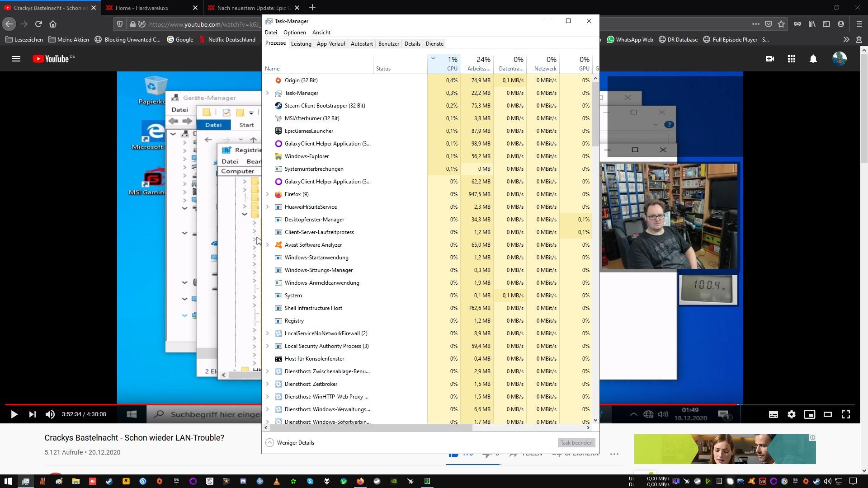Expand Local Security Authority Process group

[268, 346]
